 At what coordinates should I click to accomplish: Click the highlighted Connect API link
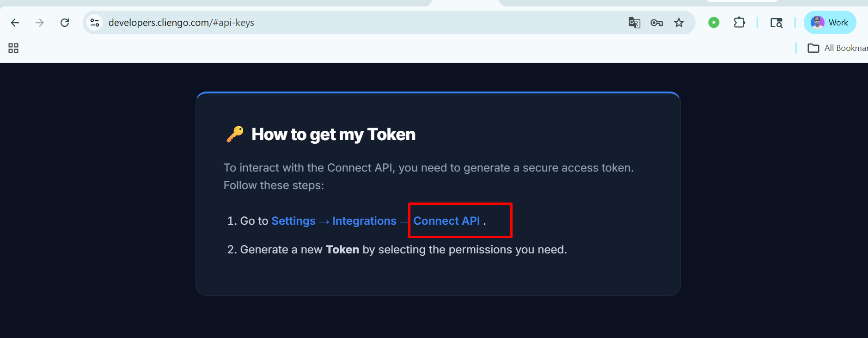[446, 221]
